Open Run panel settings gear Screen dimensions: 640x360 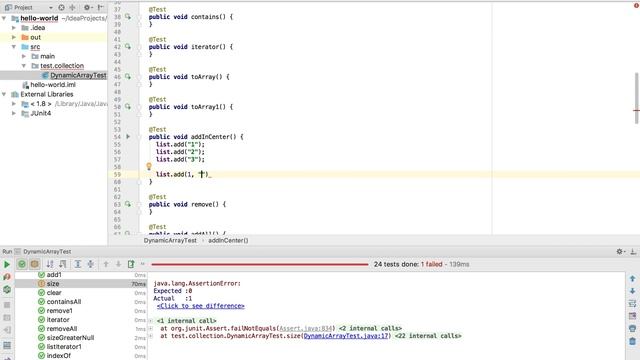pos(620,251)
